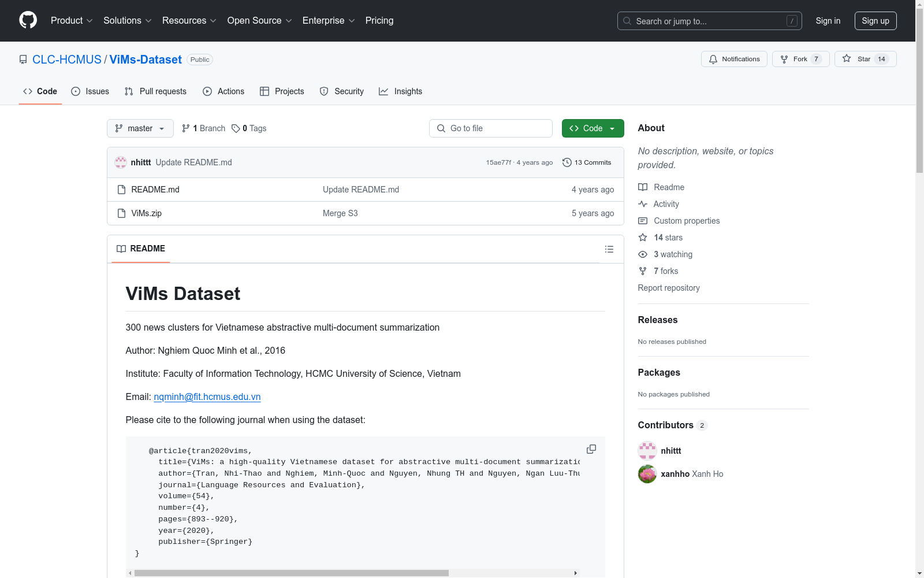This screenshot has width=924, height=578.
Task: Open nhittt contributor avatar
Action: click(x=647, y=451)
